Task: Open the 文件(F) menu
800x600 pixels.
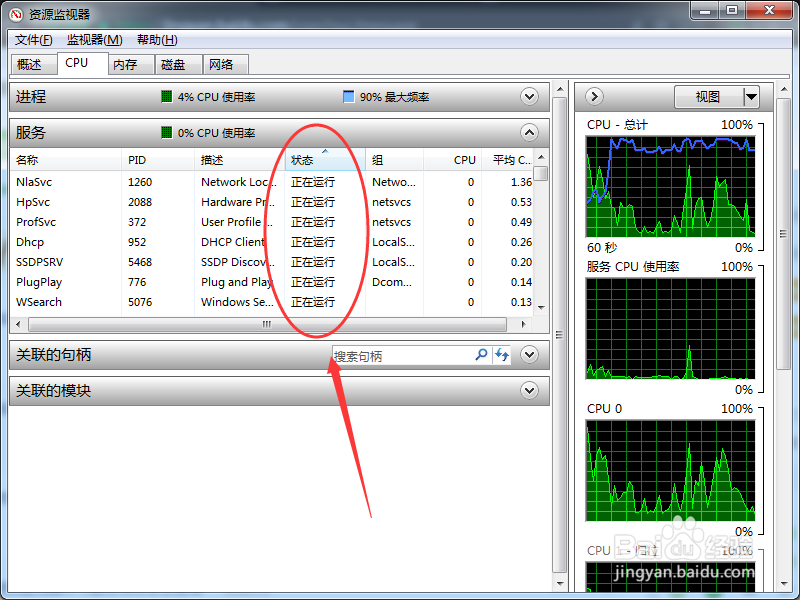Action: point(33,40)
